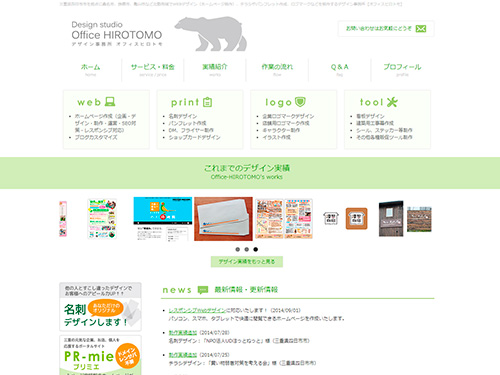Open the Office HIROTOMO logo link
This screenshot has height=375, width=500.
117,33
